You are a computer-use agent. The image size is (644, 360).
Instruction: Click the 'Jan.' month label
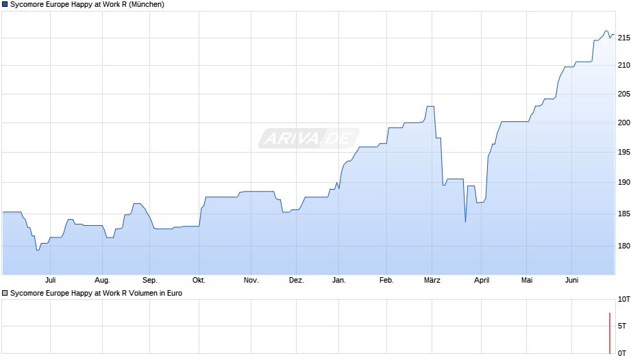coord(339,281)
